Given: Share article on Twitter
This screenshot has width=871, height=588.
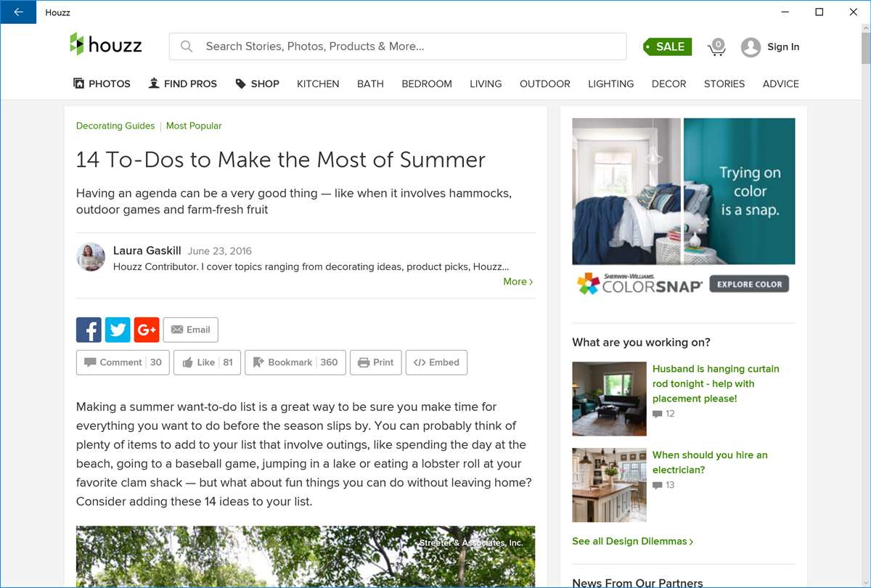Looking at the screenshot, I should [118, 330].
